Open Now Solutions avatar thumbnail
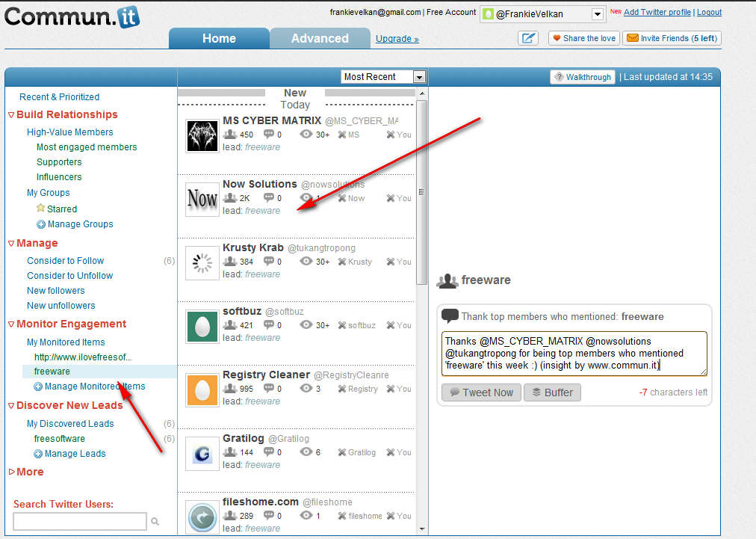 202,200
